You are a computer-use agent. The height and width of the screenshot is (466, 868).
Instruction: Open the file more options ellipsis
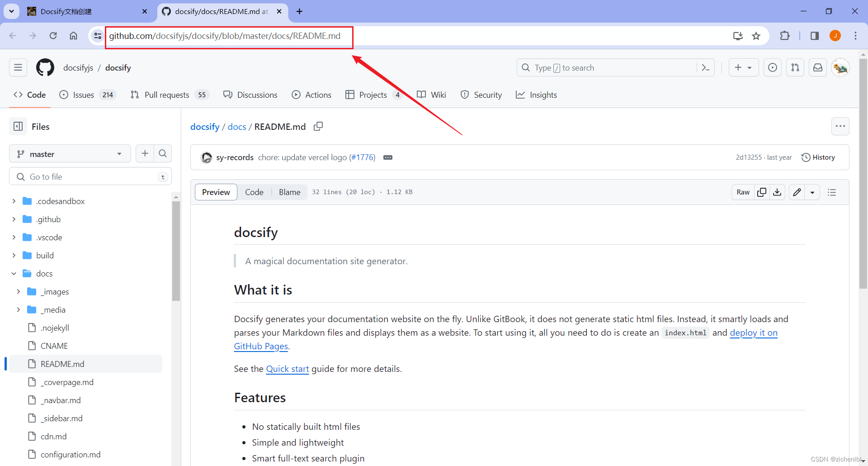(840, 126)
